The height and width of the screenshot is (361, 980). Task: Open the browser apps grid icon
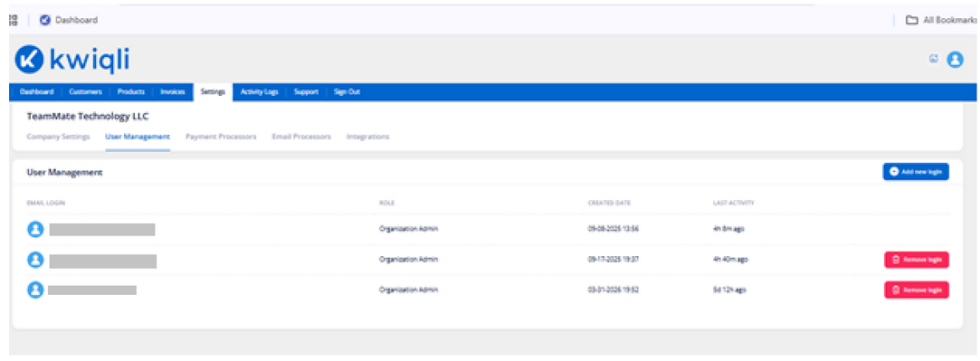tap(14, 20)
